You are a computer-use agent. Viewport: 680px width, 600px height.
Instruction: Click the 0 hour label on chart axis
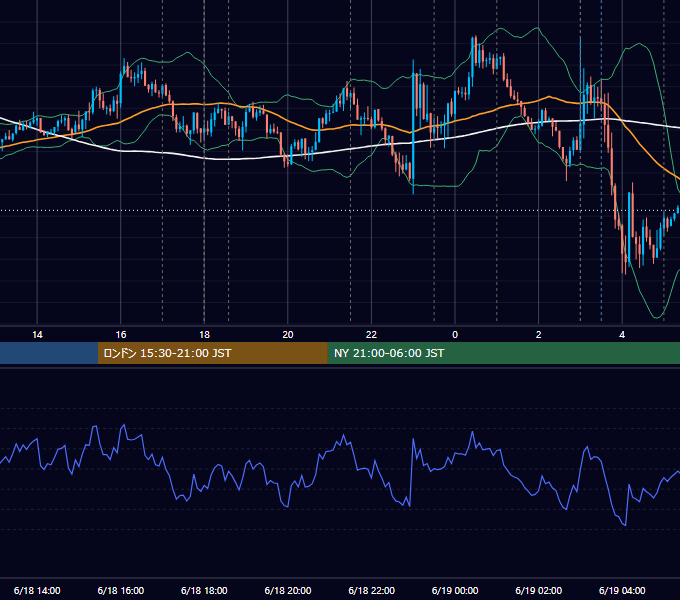455,335
